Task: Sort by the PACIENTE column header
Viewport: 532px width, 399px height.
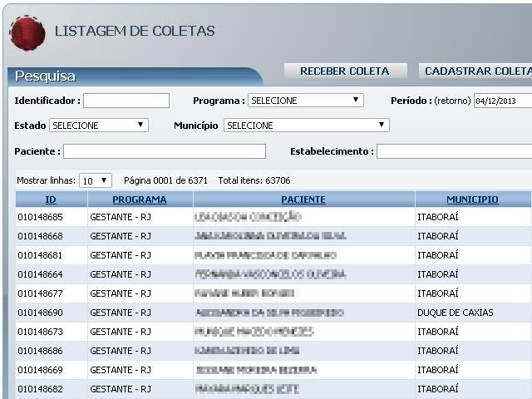Action: [303, 199]
